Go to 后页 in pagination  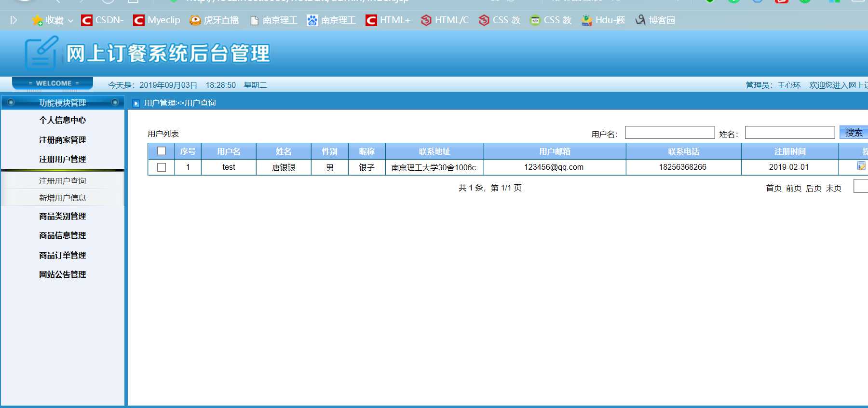(814, 188)
